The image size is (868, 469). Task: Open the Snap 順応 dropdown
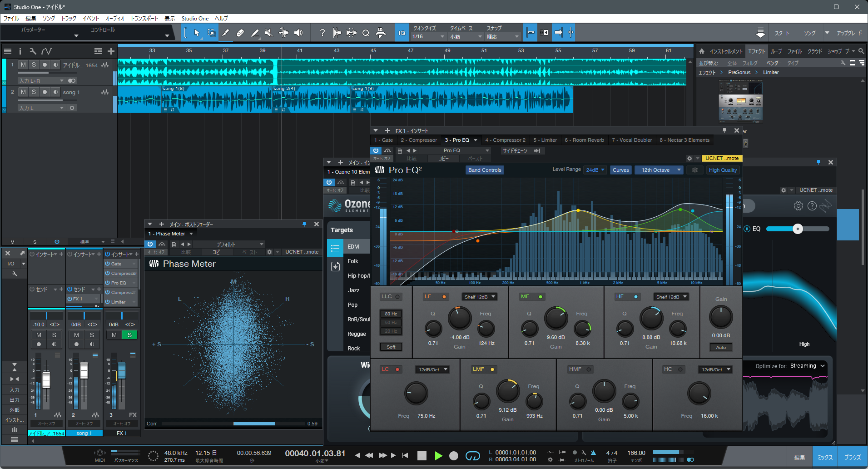502,37
